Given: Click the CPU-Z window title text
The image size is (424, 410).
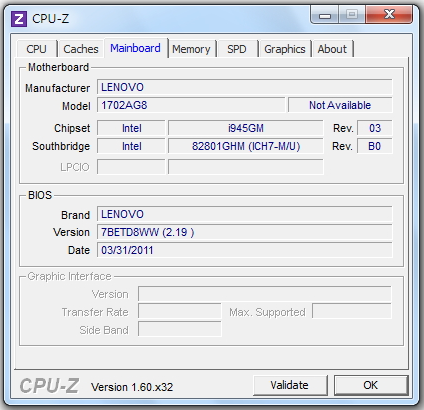Looking at the screenshot, I should tap(51, 19).
